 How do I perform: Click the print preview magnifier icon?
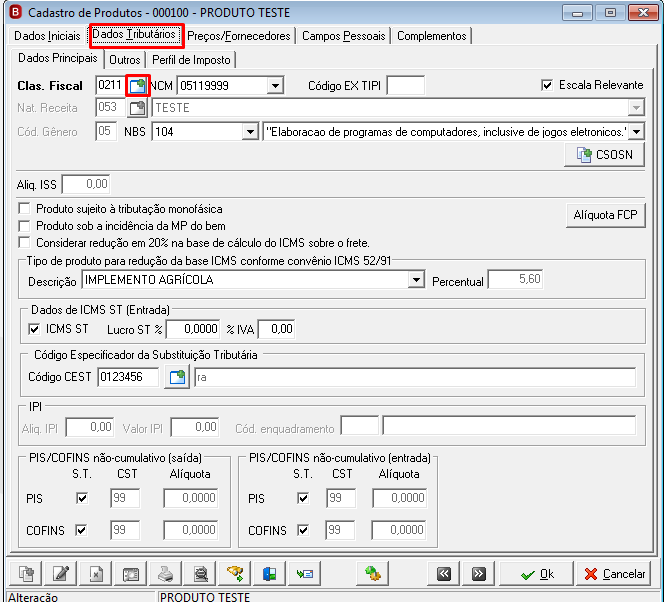click(200, 574)
